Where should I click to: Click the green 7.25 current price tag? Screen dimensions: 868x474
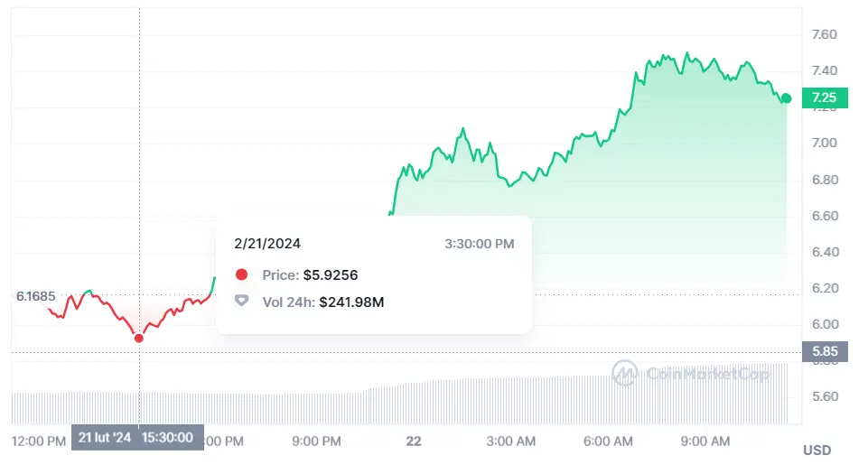824,98
